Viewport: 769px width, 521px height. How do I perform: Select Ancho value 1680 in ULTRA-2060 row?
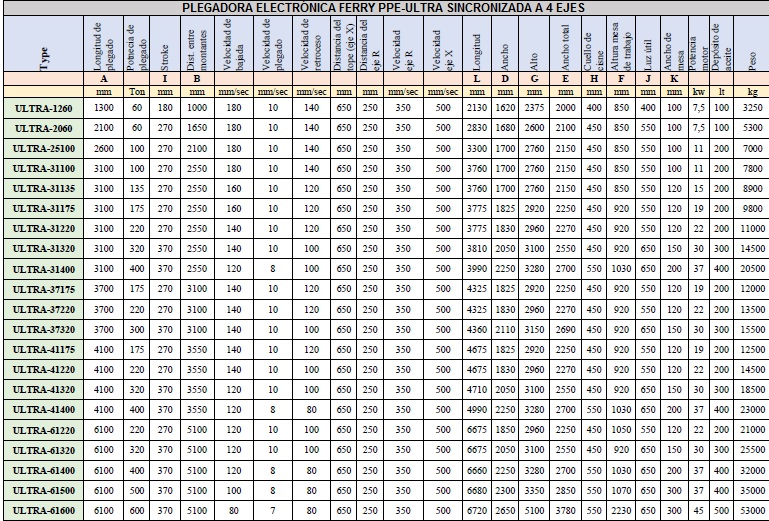(505, 128)
